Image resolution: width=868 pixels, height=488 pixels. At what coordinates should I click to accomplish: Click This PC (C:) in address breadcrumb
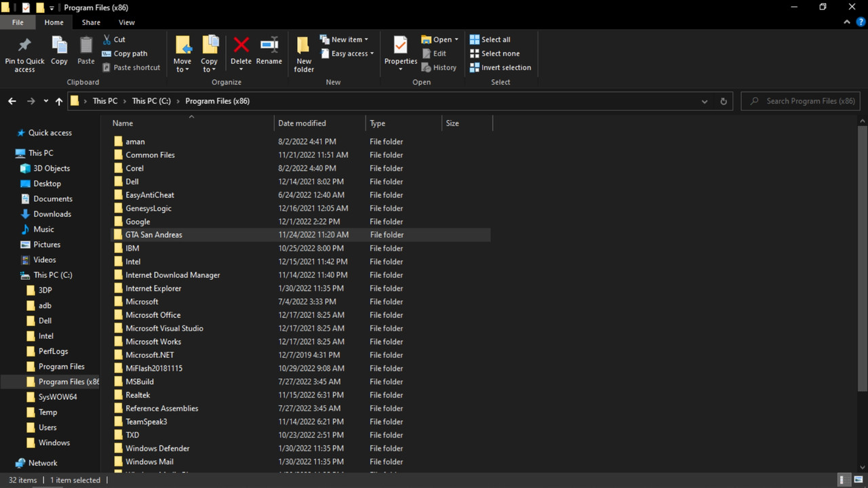click(151, 101)
